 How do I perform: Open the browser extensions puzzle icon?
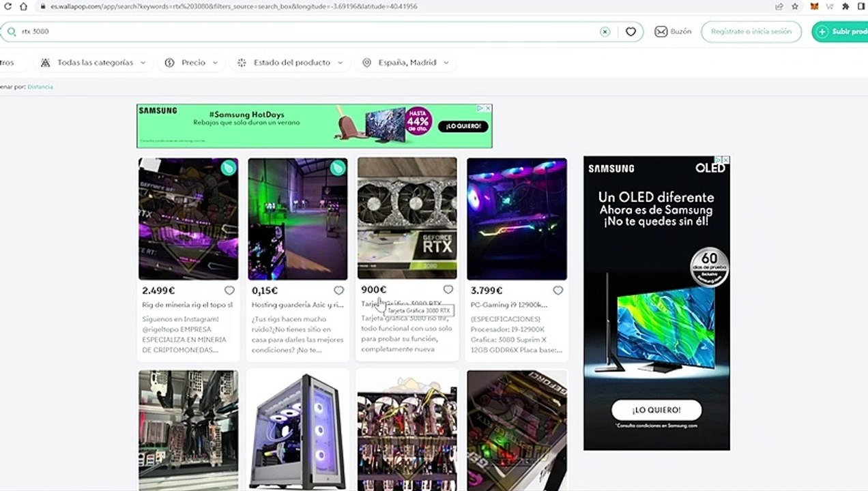pyautogui.click(x=846, y=6)
